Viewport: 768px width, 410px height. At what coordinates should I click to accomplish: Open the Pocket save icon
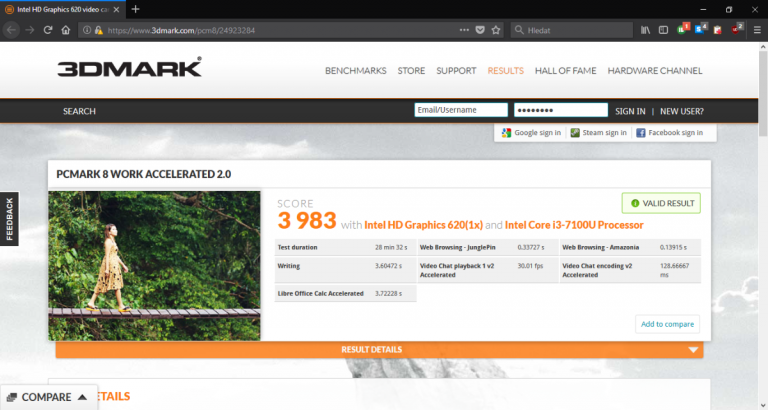481,30
